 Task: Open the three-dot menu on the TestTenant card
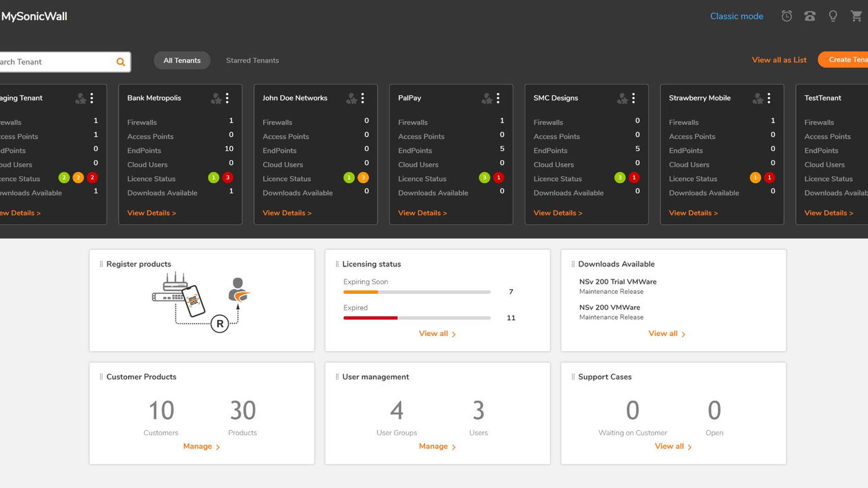(866, 98)
